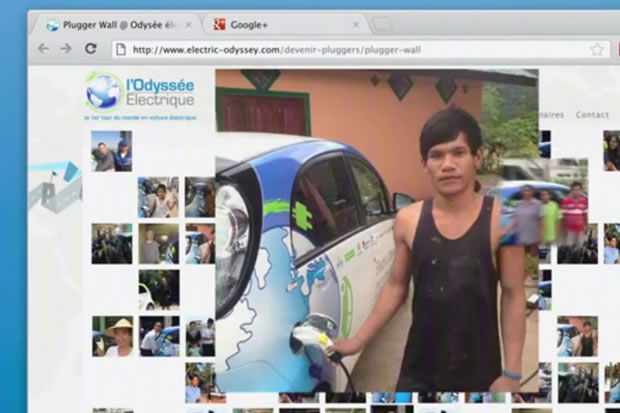Image resolution: width=620 pixels, height=413 pixels.
Task: Close the Plugger Wall tab
Action: tap(187, 24)
